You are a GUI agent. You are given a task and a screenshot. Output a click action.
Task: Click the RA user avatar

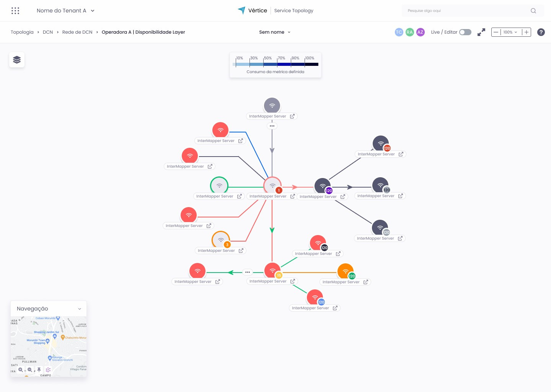(x=410, y=32)
